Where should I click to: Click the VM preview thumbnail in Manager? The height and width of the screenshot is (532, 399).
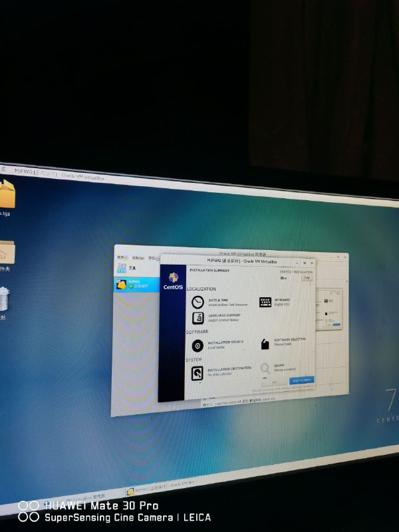[329, 309]
